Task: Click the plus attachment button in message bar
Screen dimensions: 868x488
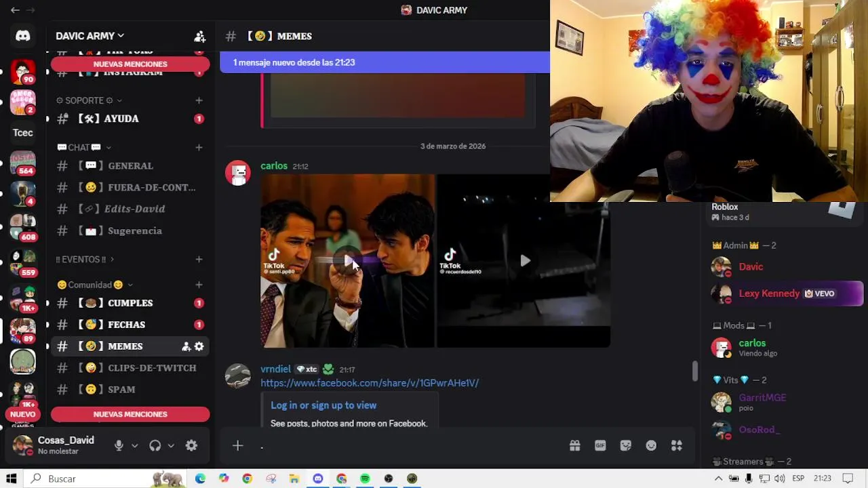Action: click(237, 445)
